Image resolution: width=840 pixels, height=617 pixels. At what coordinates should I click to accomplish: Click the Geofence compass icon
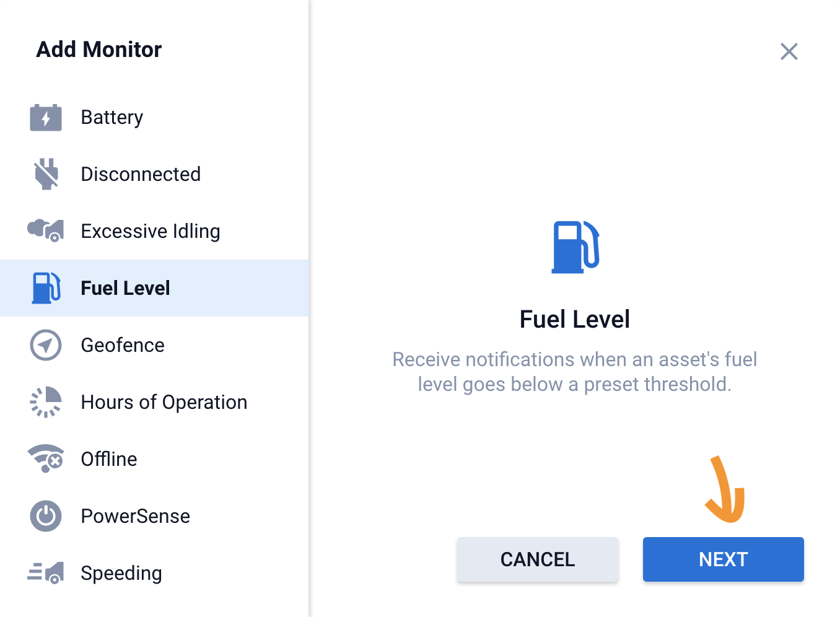(x=46, y=345)
